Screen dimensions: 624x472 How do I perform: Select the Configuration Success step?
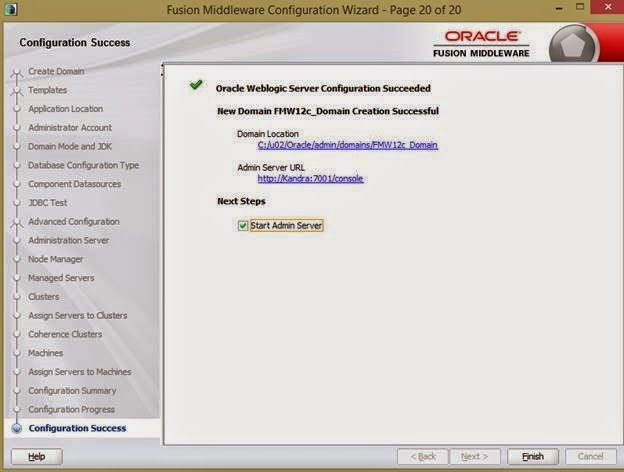(x=77, y=428)
